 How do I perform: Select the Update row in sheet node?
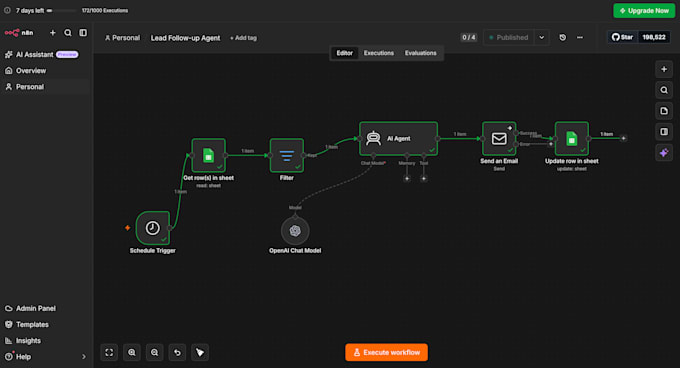tap(572, 139)
